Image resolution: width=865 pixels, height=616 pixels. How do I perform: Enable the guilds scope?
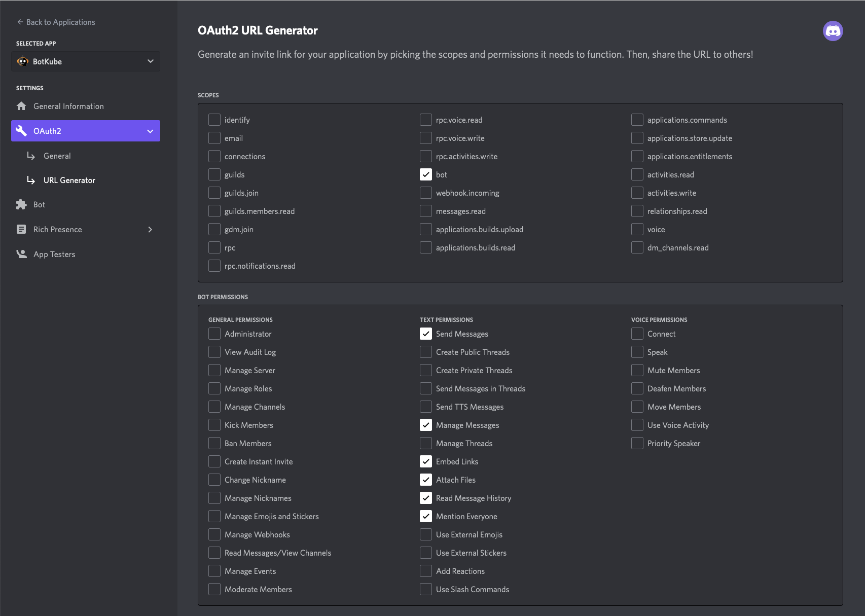(214, 174)
